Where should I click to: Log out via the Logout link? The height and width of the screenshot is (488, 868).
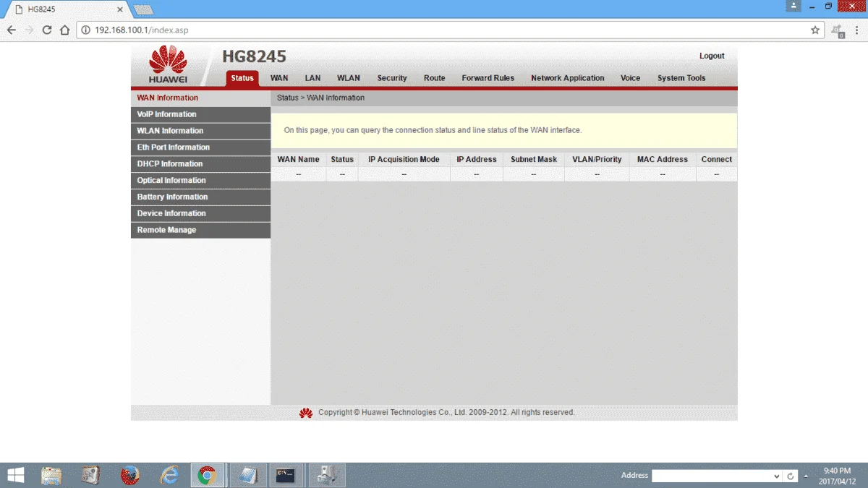pos(712,56)
